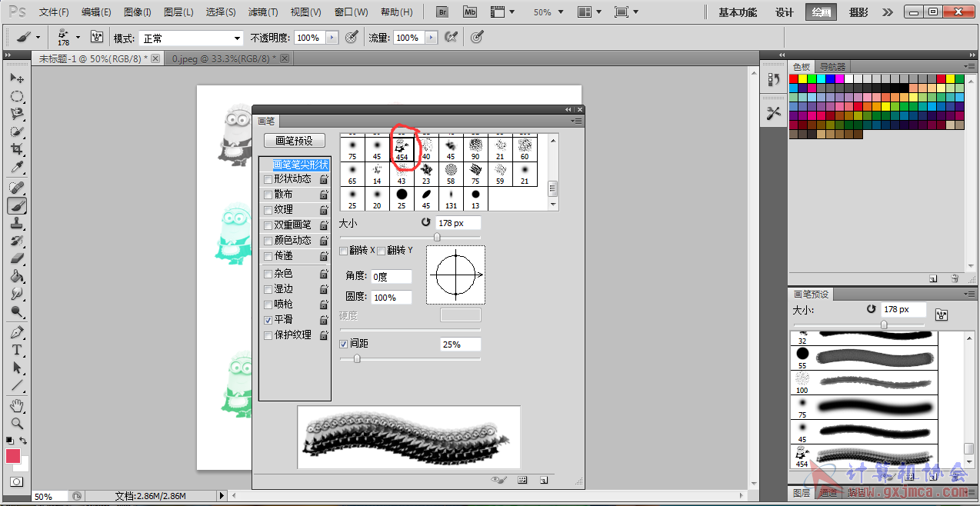
Task: Enable the 双重画笔 checkbox
Action: tap(268, 225)
